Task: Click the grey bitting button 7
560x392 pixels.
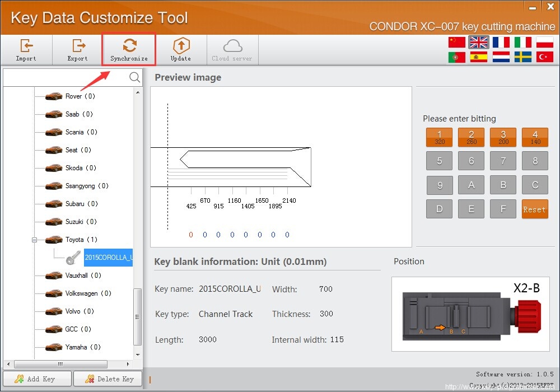Action: (x=503, y=161)
